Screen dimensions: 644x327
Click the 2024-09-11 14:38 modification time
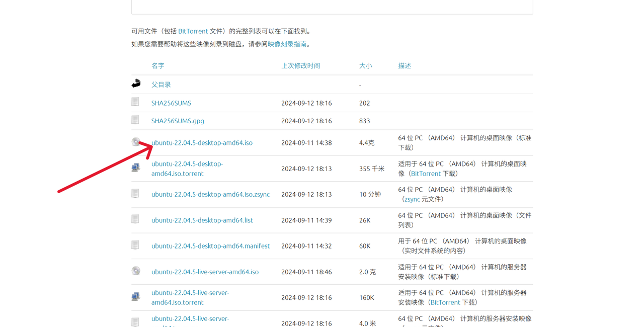[306, 142]
